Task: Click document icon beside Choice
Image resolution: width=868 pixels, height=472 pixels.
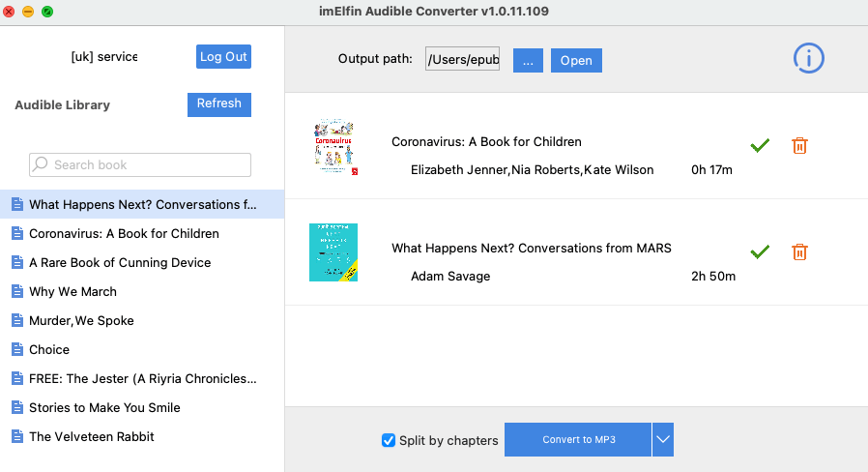Action: 17,349
